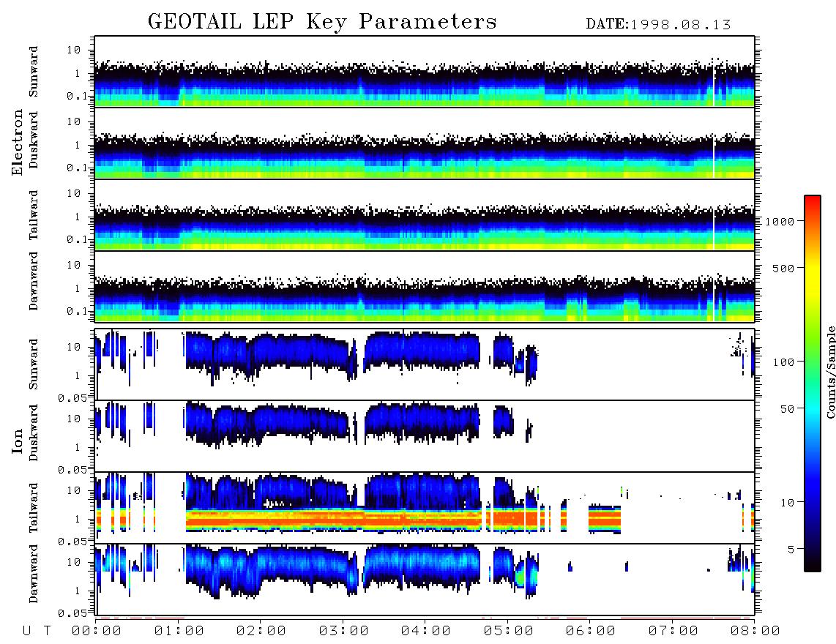Click the U T axis label
This screenshot has width=836, height=644.
[37, 632]
